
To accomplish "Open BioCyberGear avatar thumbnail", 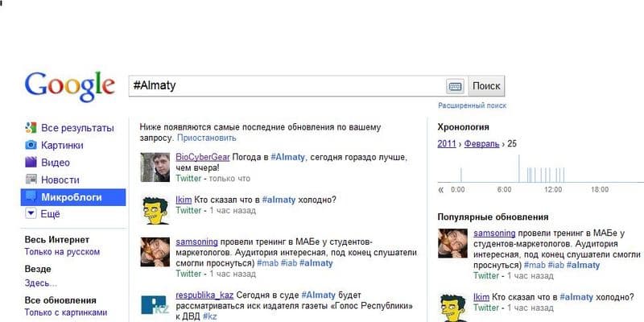I will (x=155, y=167).
